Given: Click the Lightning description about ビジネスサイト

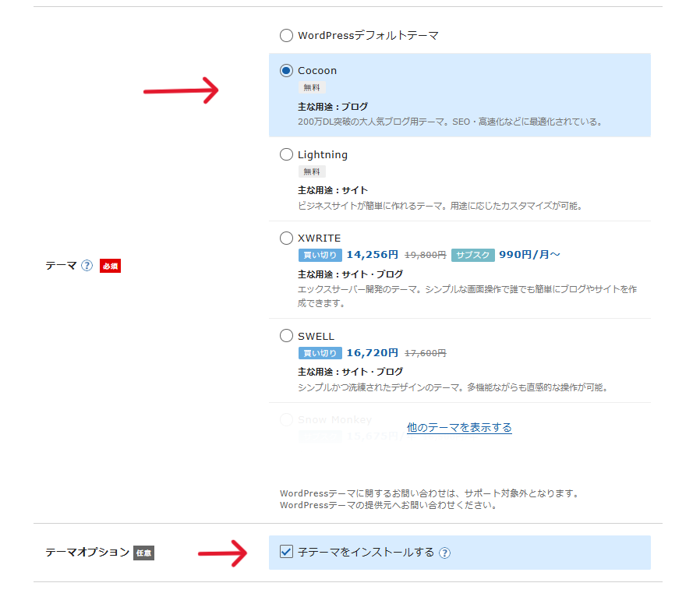Looking at the screenshot, I should 440,206.
